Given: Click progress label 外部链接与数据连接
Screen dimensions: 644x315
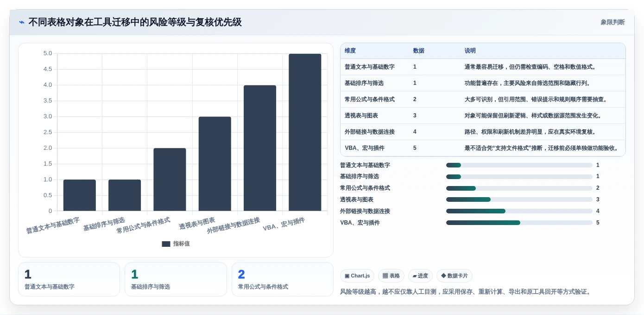Looking at the screenshot, I should coord(365,211).
